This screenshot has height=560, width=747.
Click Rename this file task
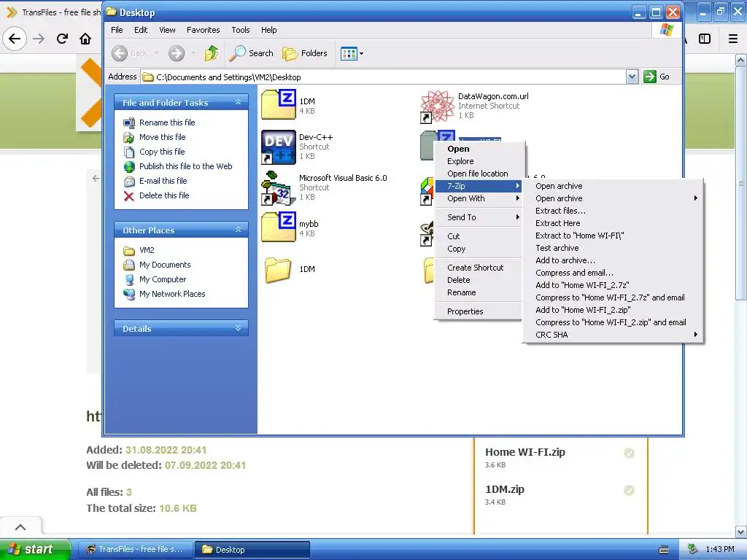point(167,122)
